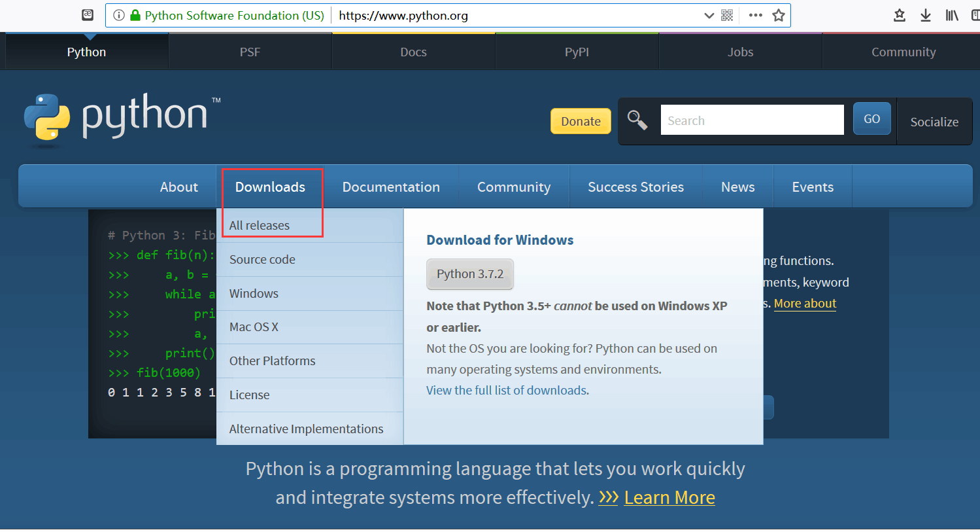Click the Python 3.7.2 download button
Screen dimensions: 980x532
[x=470, y=274]
